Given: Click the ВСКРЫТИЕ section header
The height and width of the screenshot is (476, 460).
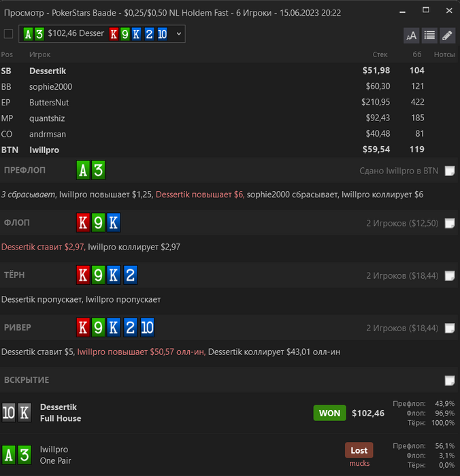Looking at the screenshot, I should [27, 380].
